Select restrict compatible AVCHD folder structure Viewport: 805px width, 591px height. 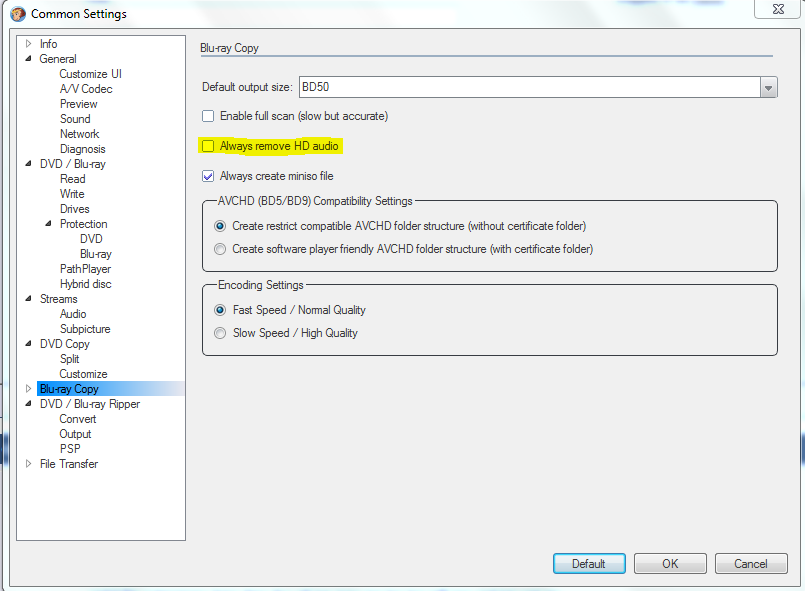[220, 226]
